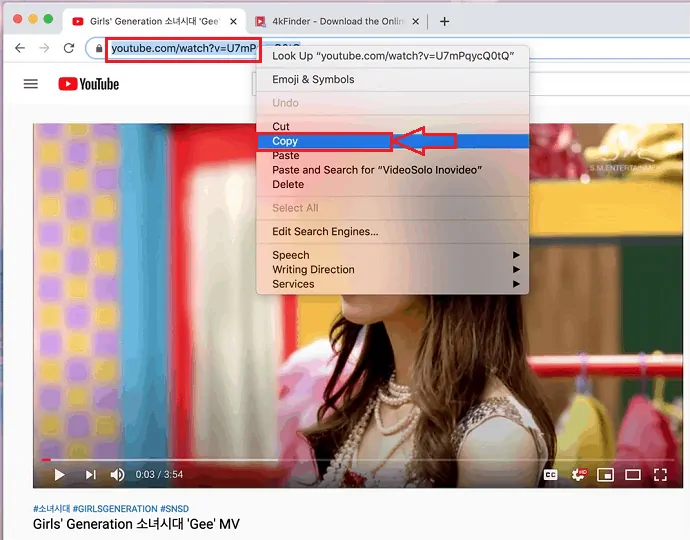This screenshot has height=540, width=690.
Task: Skip to next video
Action: 90,475
